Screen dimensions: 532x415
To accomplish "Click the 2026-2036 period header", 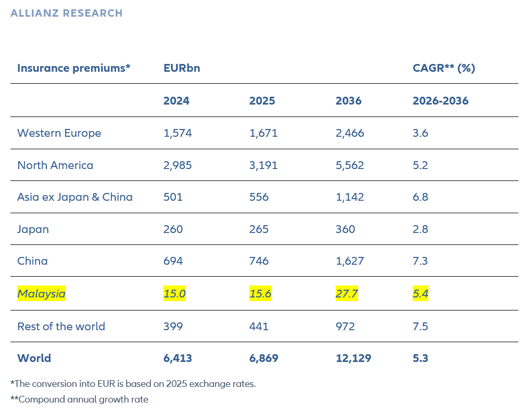I will click(x=440, y=101).
